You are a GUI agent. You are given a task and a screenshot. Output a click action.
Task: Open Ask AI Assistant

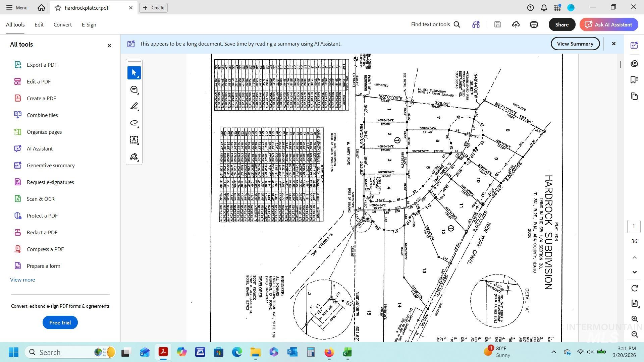pos(608,24)
